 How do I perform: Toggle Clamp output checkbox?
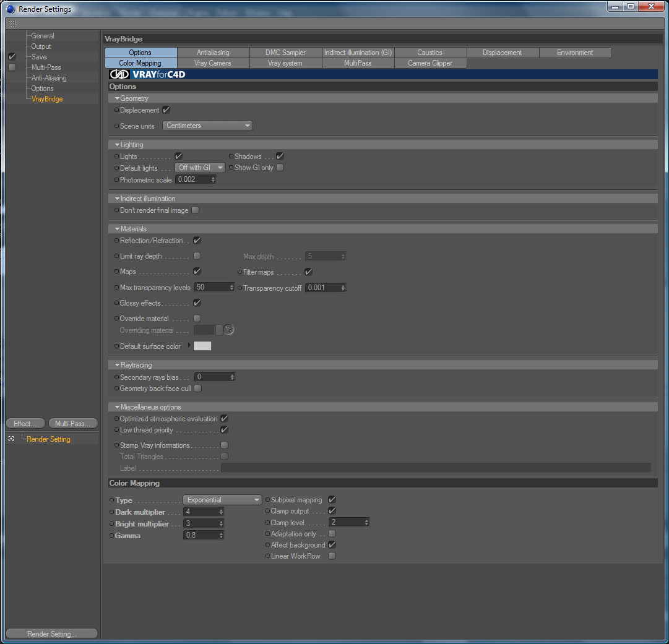[x=332, y=510]
